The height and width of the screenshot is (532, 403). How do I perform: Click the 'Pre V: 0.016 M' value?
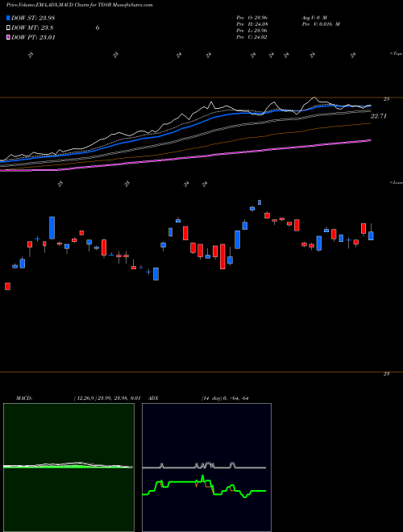(x=322, y=24)
